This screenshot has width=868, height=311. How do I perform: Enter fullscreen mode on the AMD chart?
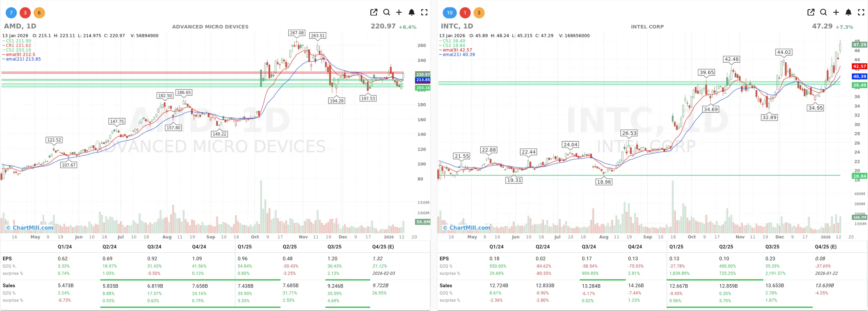(x=424, y=12)
